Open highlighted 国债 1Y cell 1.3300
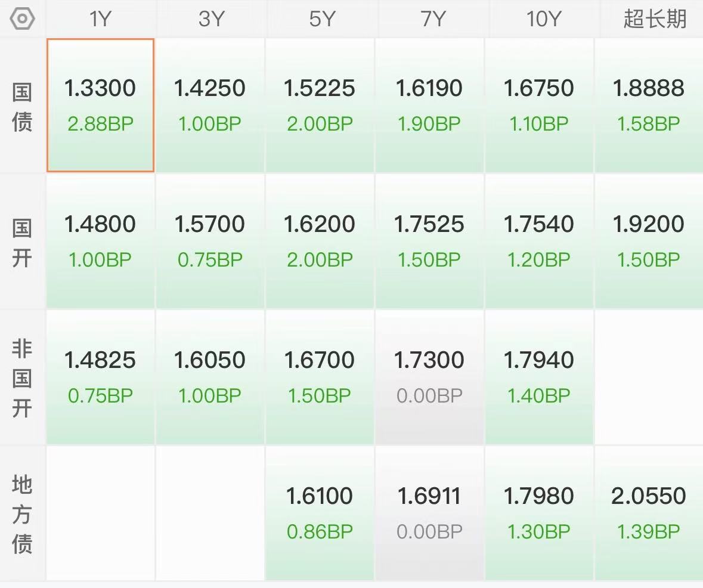This screenshot has width=703, height=588. pyautogui.click(x=100, y=106)
